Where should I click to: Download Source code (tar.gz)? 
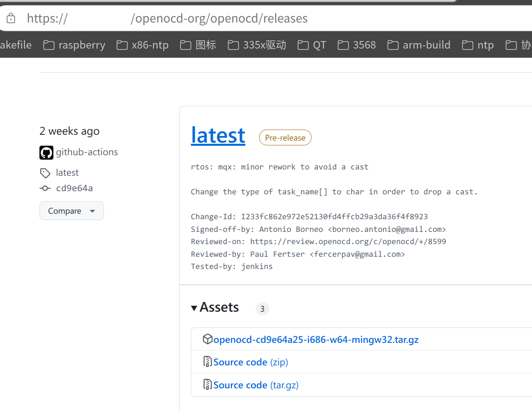pos(256,385)
